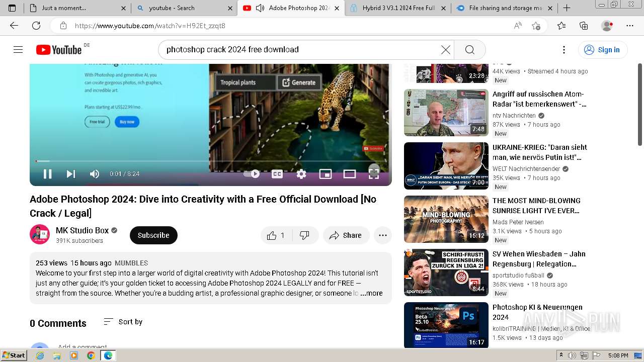The width and height of the screenshot is (644, 362).
Task: Open the MK Studio Box avatar
Action: click(x=40, y=235)
